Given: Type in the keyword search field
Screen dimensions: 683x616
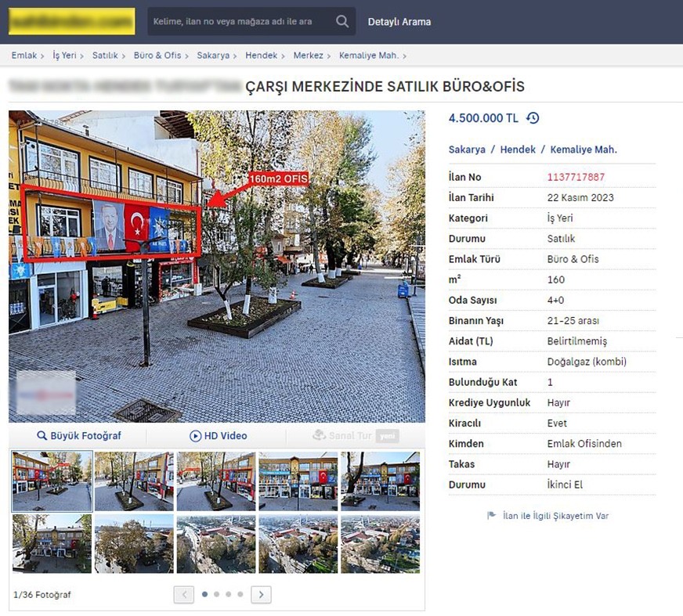Looking at the screenshot, I should pyautogui.click(x=239, y=22).
